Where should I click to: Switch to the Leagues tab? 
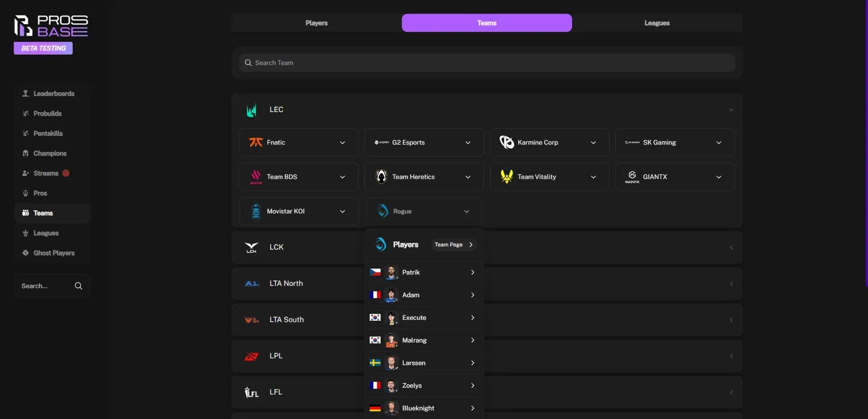pyautogui.click(x=656, y=23)
